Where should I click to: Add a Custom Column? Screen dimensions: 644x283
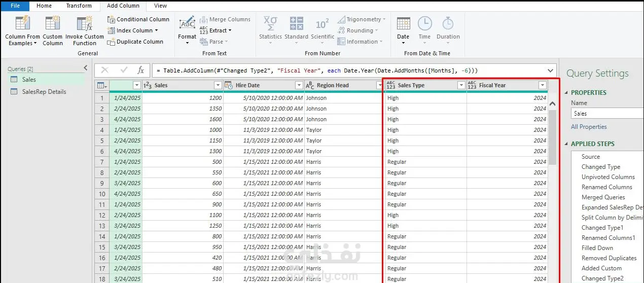(52, 31)
